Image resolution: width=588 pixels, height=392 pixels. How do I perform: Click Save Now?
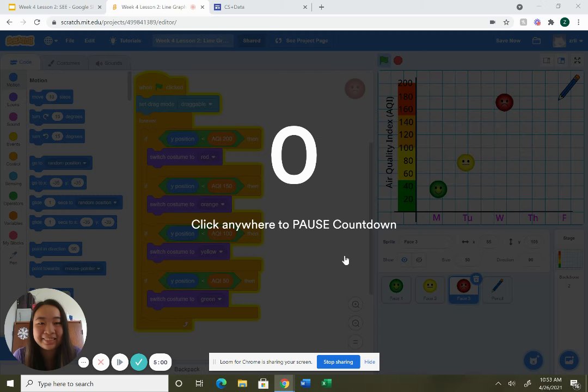pyautogui.click(x=508, y=40)
